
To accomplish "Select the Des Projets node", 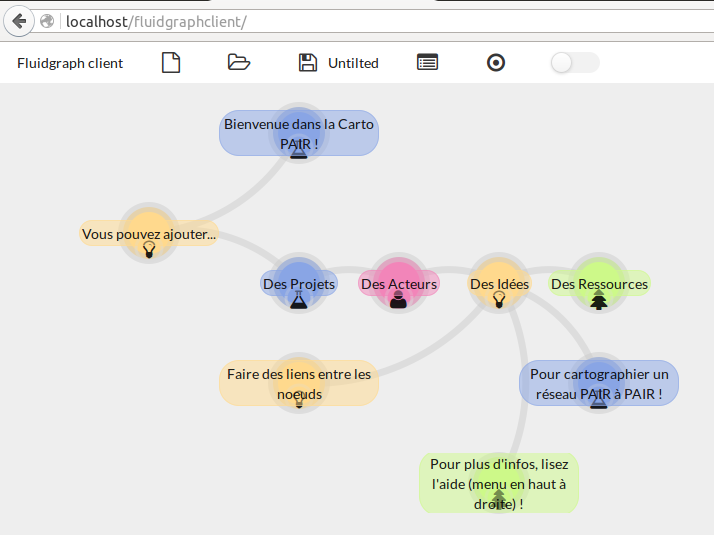I will pos(299,283).
